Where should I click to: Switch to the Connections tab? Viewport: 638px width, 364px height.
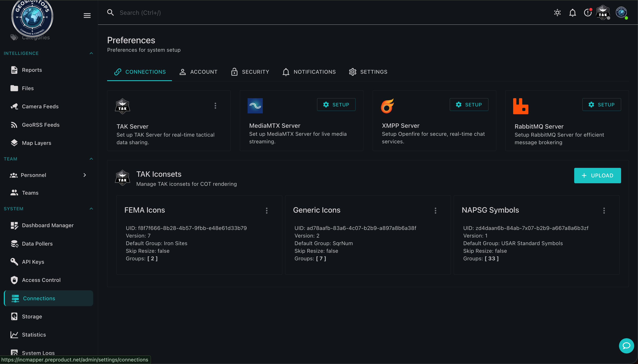click(x=140, y=72)
